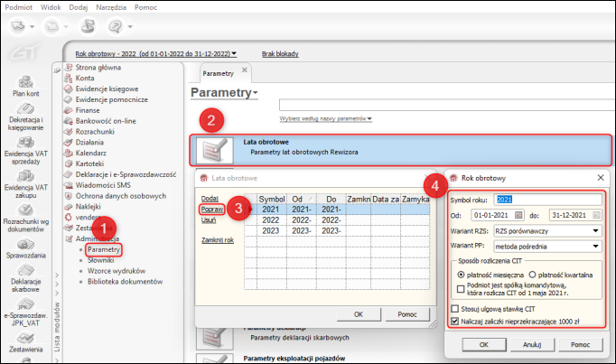
Task: Open Zestawienia module in sidebar
Action: 25,339
